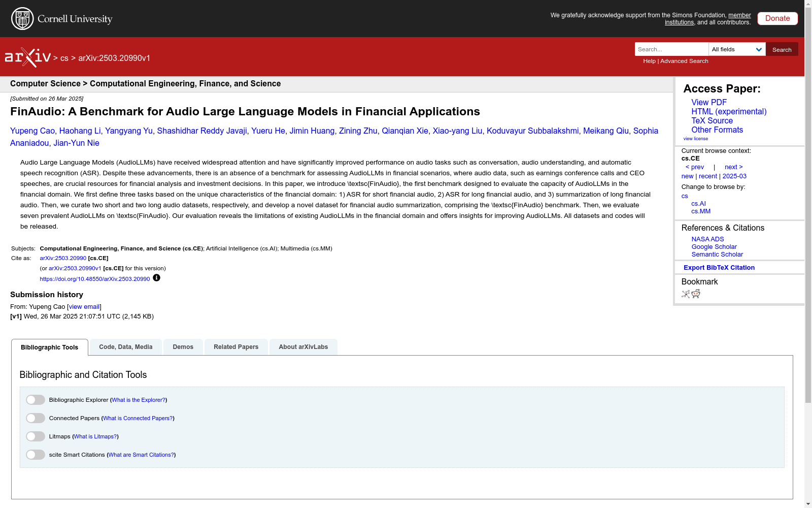This screenshot has width=812, height=508.
Task: Click cs breadcrumb link
Action: point(64,58)
